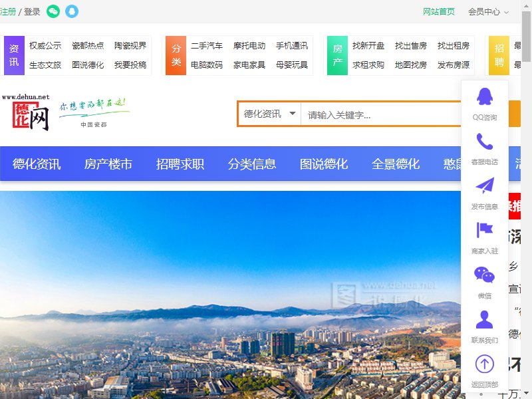The height and width of the screenshot is (399, 532).
Task: Focus the 请输入关键字 search field
Action: [x=380, y=114]
